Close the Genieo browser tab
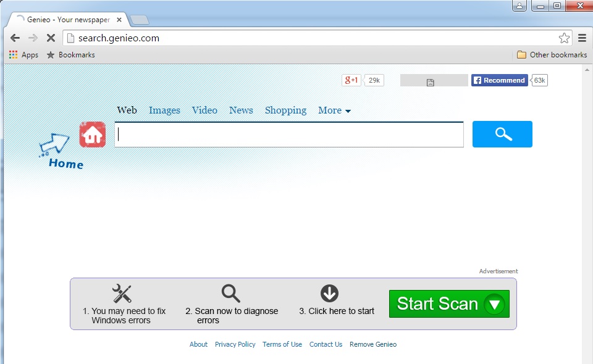This screenshot has width=593, height=364. click(119, 20)
